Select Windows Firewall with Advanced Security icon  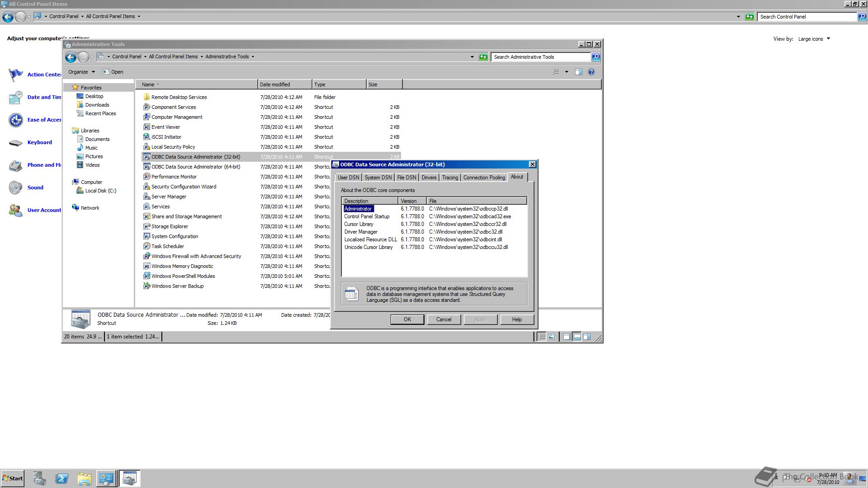pos(146,256)
